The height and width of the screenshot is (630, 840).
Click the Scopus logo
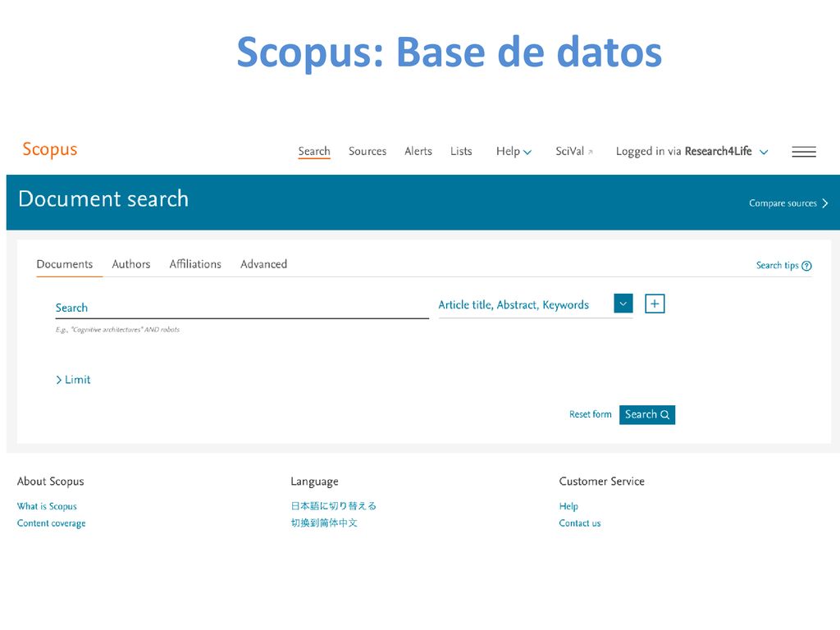tap(50, 150)
